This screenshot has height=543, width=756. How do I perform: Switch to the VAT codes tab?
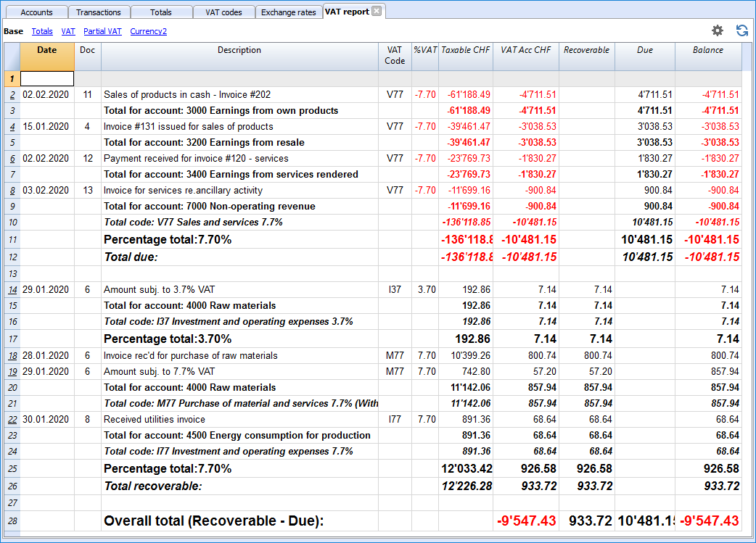point(223,12)
